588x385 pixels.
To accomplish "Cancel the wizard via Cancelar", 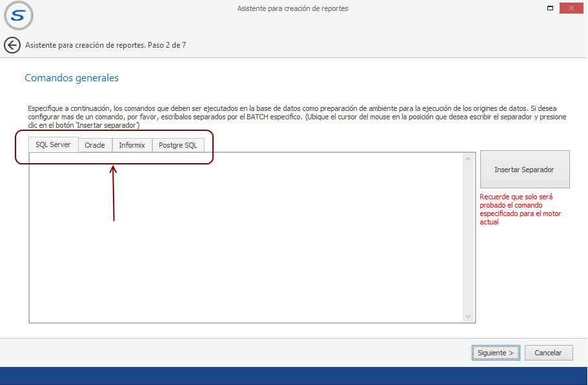I will click(x=549, y=353).
